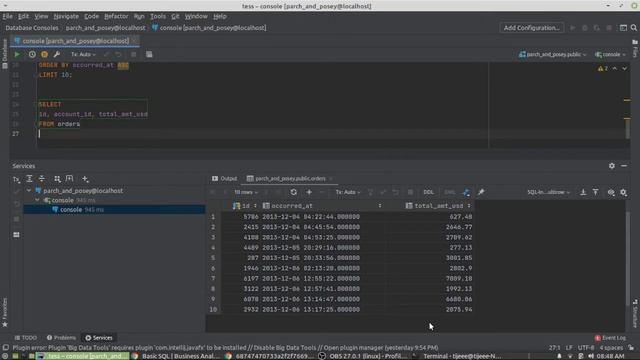Screen dimensions: 640x360
Task: Open Services panel settings gear
Action: (611, 166)
